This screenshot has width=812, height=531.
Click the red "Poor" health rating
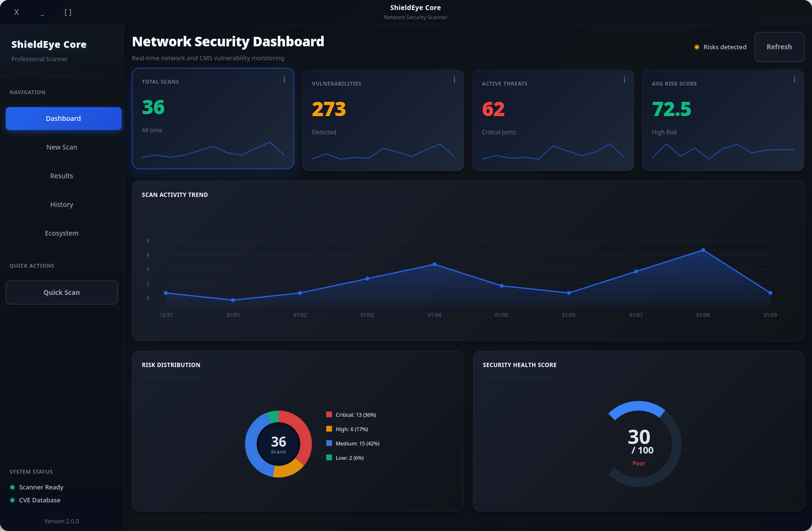coord(639,463)
